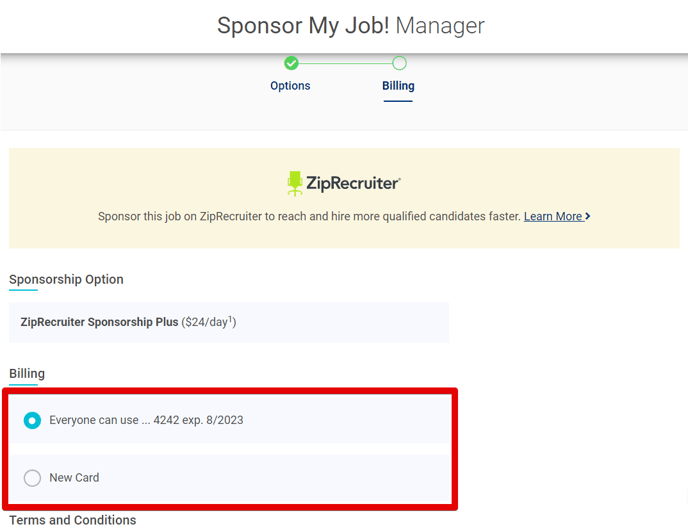Screen dimensions: 688x529
Task: Click the ZipRecruiter green chair logo
Action: tap(295, 183)
